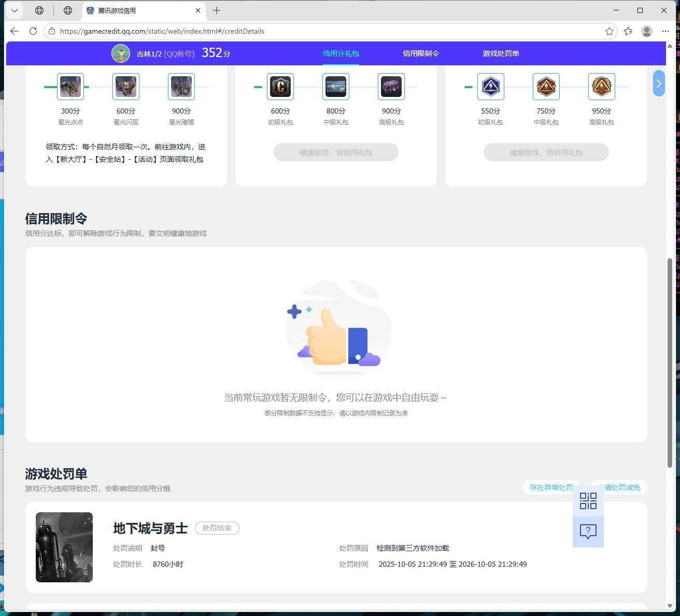
Task: Click the 900分 星光璀璨 reward icon
Action: point(181,87)
